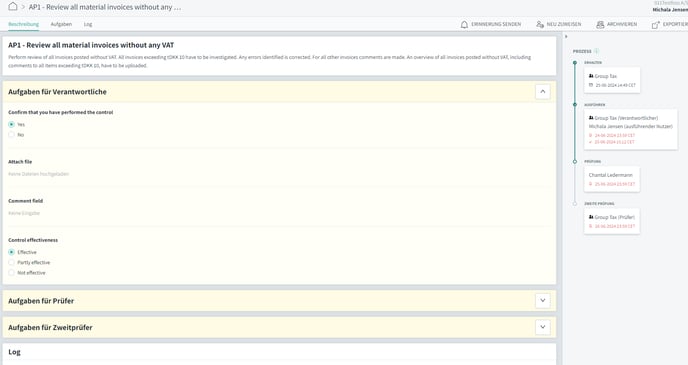This screenshot has width=688, height=365.
Task: Choose Effective control effectiveness
Action: pyautogui.click(x=11, y=252)
